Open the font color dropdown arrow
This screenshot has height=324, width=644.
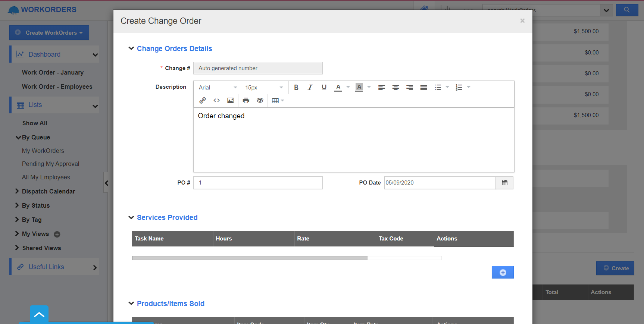[348, 87]
